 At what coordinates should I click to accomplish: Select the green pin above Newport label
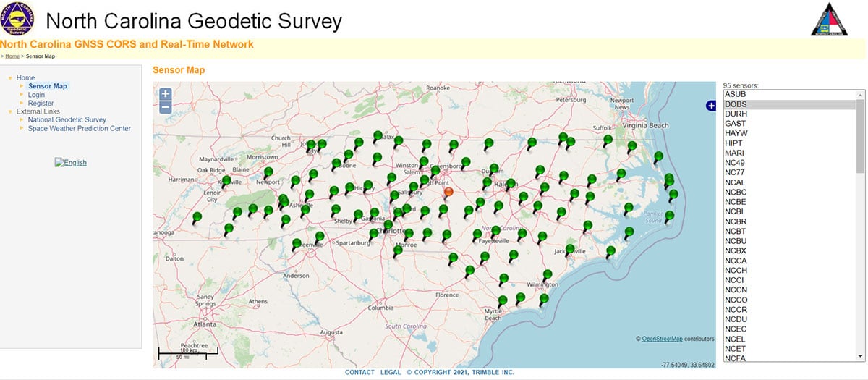click(268, 173)
